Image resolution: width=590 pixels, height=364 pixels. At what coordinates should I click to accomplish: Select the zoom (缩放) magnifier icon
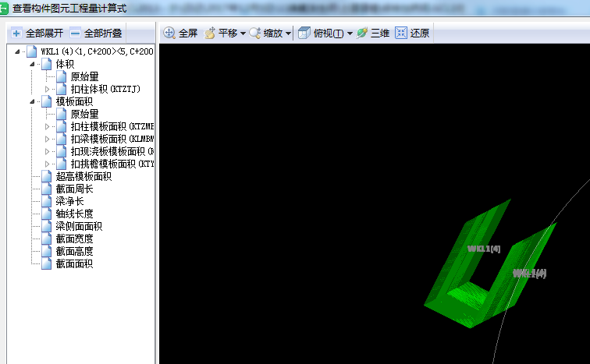coord(255,33)
